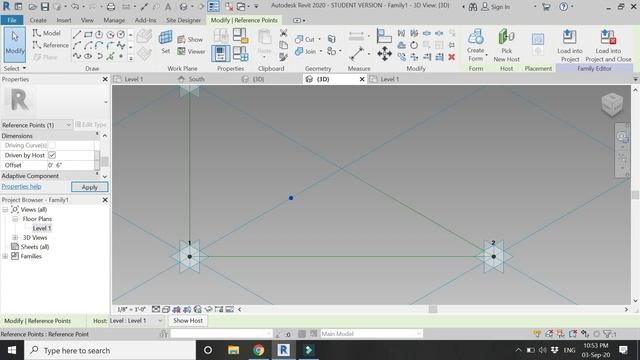Click the Measure Between Two References icon
The height and width of the screenshot is (360, 640).
point(357,53)
